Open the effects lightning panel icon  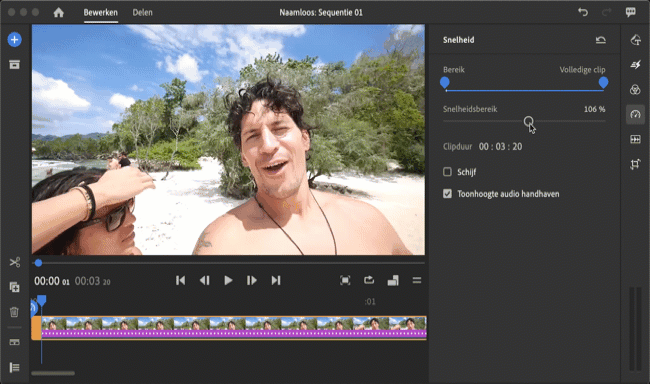click(x=635, y=65)
